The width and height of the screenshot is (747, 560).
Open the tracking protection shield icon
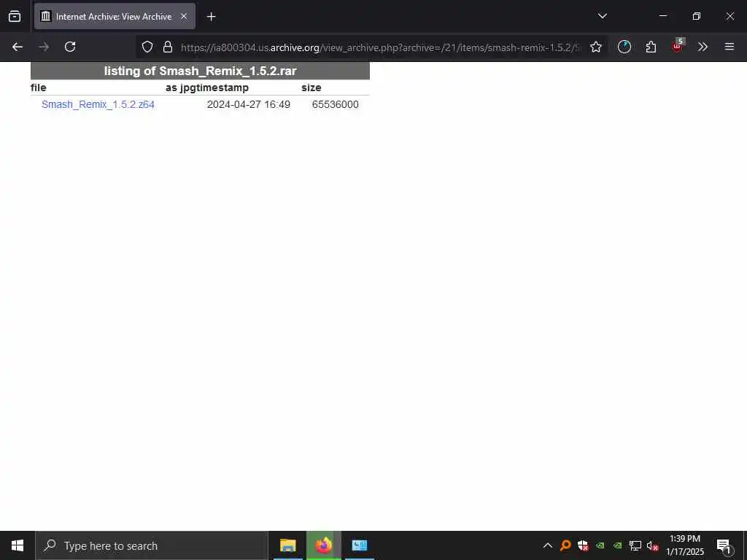[147, 47]
